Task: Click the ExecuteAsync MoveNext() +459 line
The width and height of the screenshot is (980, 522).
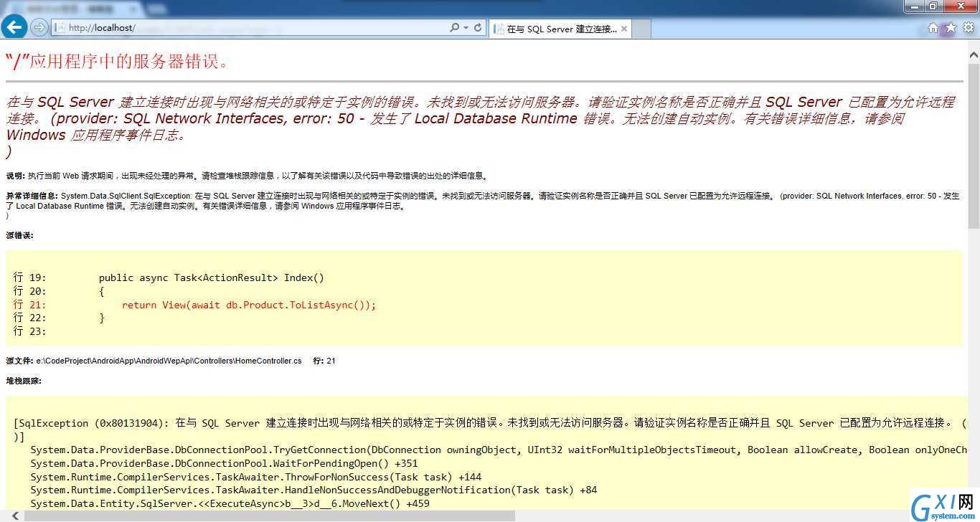Action: [x=230, y=503]
